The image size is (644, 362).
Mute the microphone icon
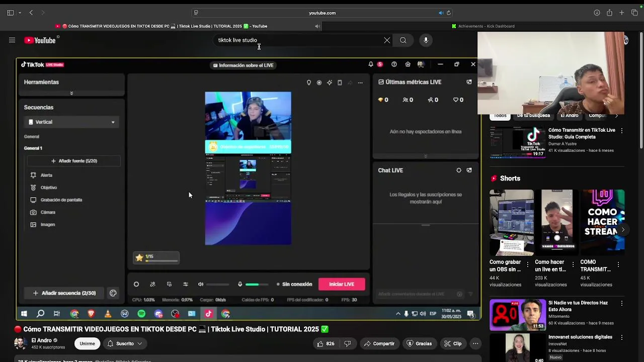(240, 284)
